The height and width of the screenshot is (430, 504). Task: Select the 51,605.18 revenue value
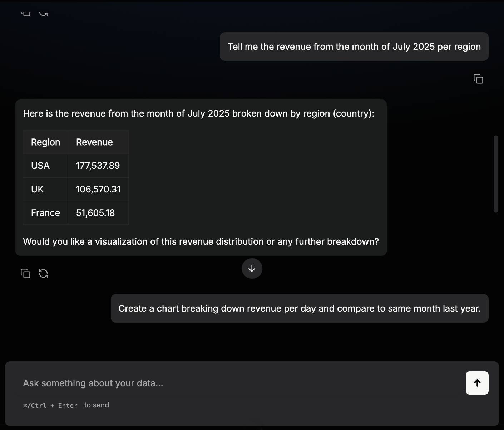click(95, 213)
